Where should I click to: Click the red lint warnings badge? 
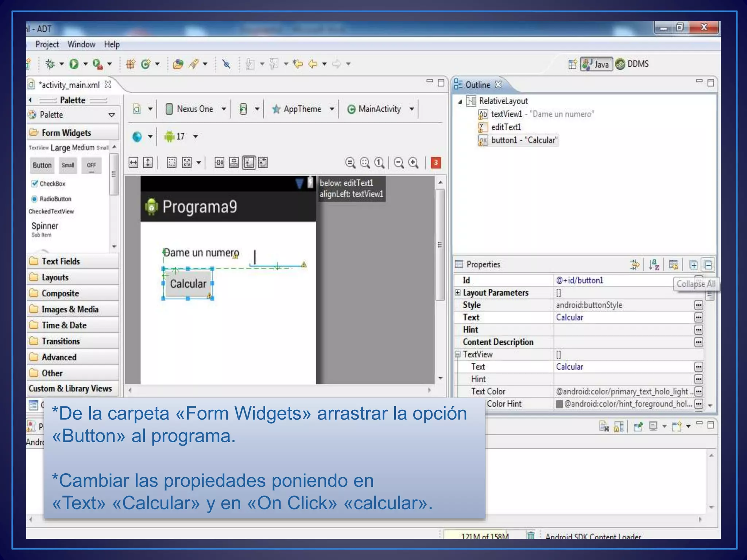pos(436,163)
